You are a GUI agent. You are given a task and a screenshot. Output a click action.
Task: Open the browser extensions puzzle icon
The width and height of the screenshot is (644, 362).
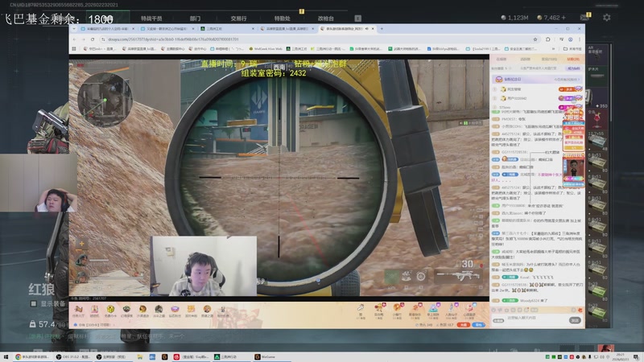click(x=548, y=39)
